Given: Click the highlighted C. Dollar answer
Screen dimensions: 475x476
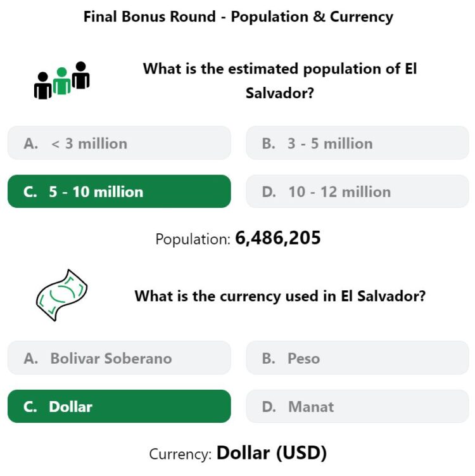Looking at the screenshot, I should coord(119,406).
